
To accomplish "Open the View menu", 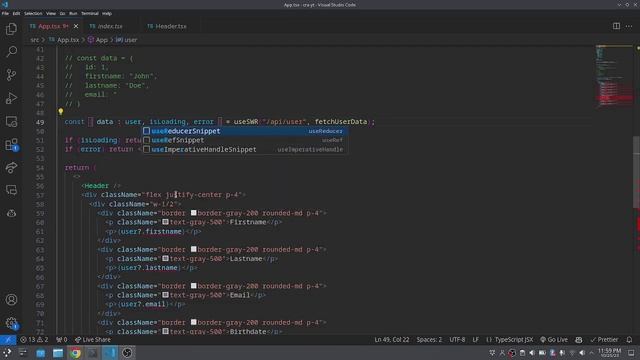I will click(x=51, y=13).
